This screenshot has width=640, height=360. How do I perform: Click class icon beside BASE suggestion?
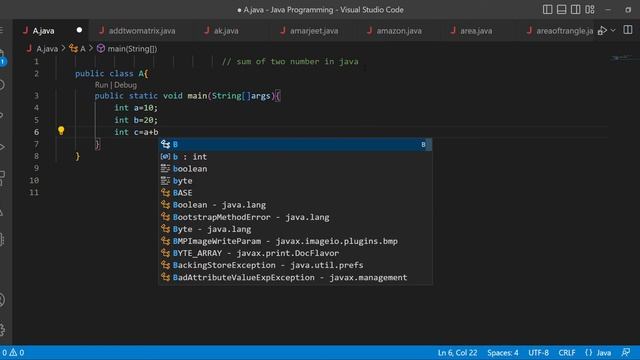165,193
